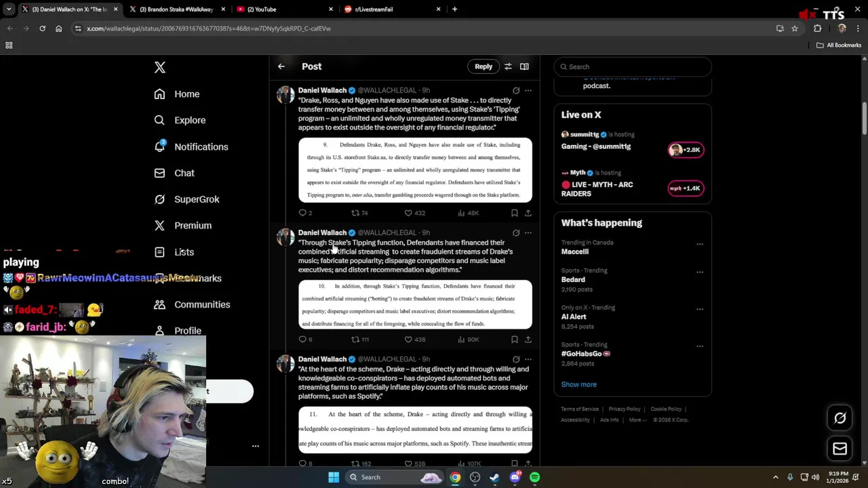The height and width of the screenshot is (488, 868).
Task: Open more options for Bedard trend
Action: [x=700, y=272]
